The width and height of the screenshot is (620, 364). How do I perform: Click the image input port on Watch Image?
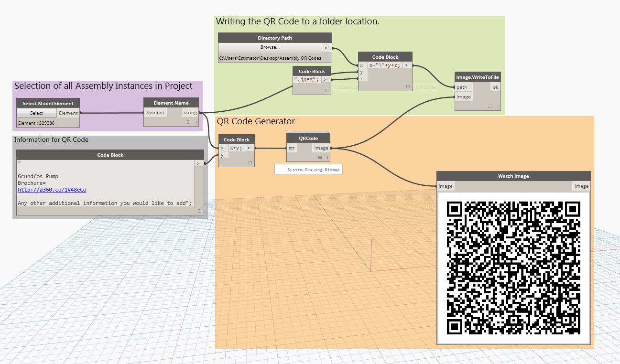tap(445, 186)
